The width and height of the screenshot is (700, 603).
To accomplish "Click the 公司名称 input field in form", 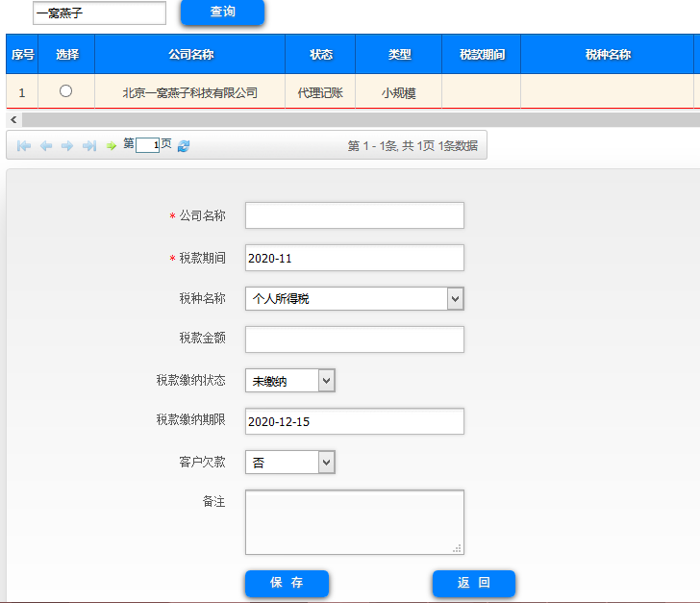I will tap(355, 215).
